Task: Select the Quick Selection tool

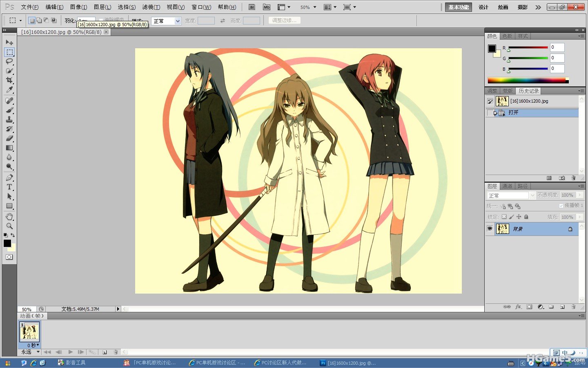Action: tap(9, 71)
